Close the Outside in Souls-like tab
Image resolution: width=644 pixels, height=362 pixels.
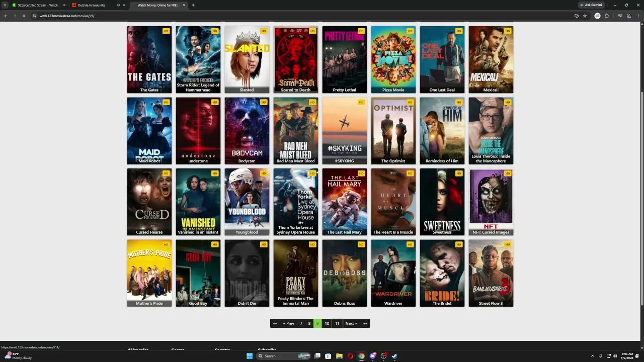[124, 5]
